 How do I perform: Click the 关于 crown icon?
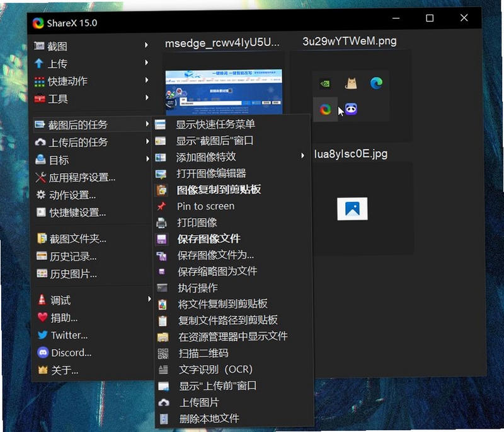[43, 370]
